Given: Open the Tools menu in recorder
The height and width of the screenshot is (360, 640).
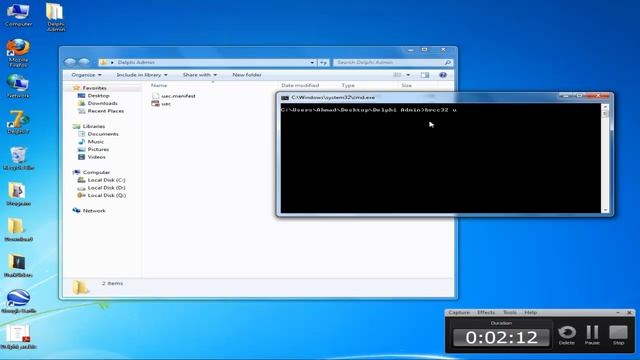Looking at the screenshot, I should (510, 313).
